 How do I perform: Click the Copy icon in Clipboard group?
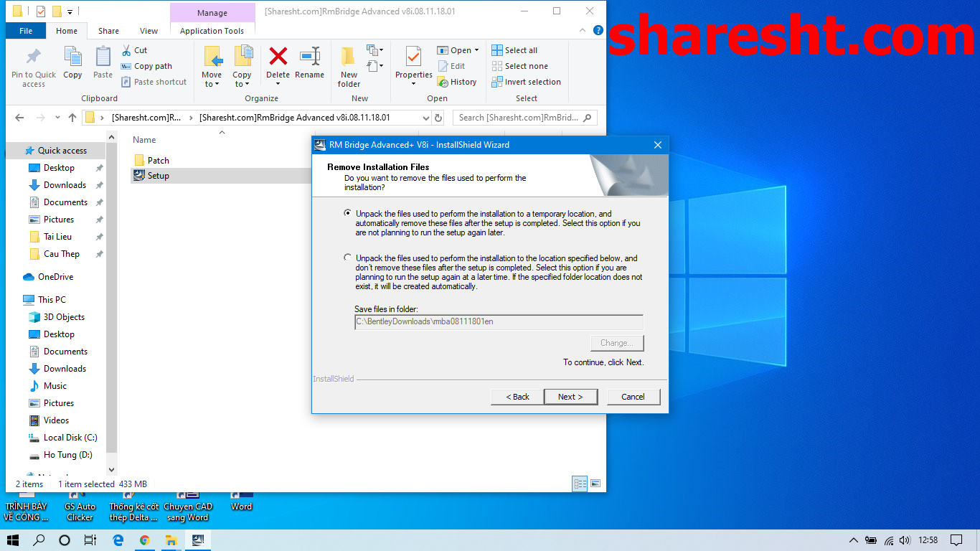[72, 57]
